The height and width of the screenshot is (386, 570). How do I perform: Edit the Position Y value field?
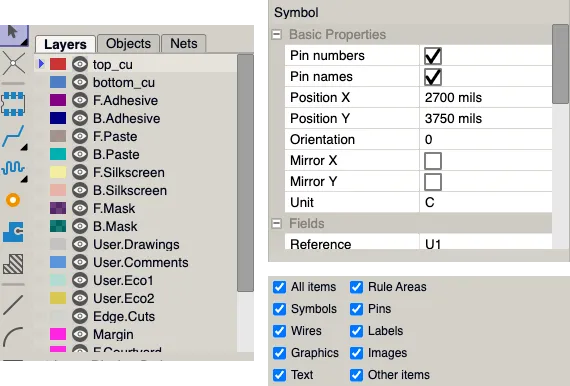(x=486, y=118)
